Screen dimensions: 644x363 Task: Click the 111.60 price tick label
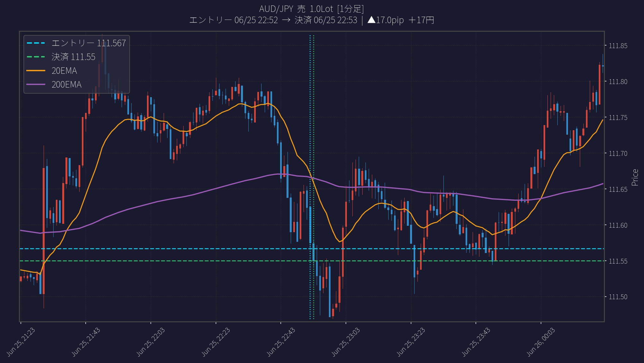pos(618,225)
